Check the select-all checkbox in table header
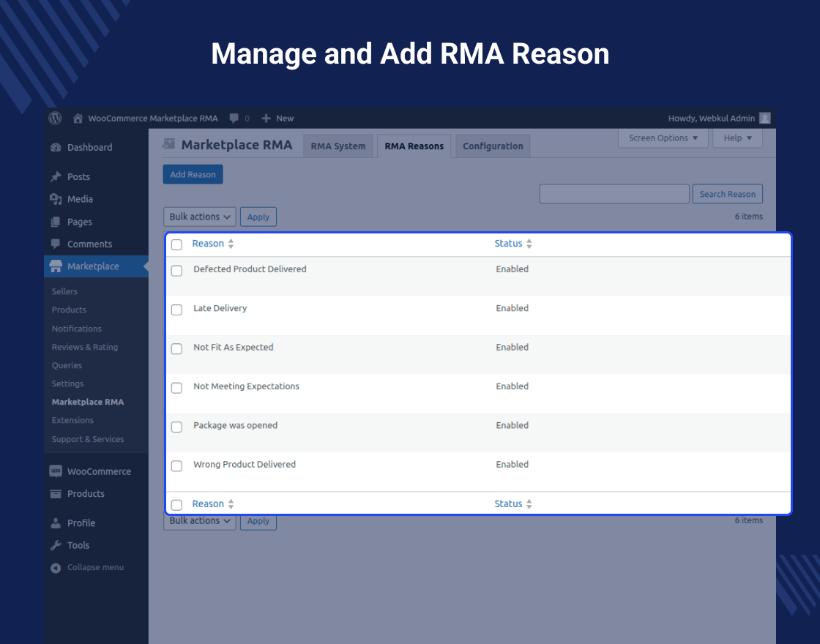Screen dimensions: 820x644 176,244
